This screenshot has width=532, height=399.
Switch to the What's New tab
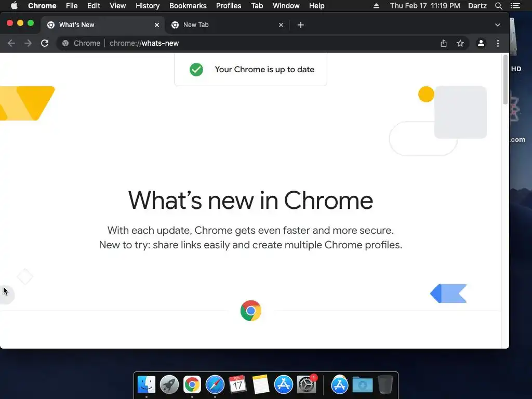coord(103,25)
